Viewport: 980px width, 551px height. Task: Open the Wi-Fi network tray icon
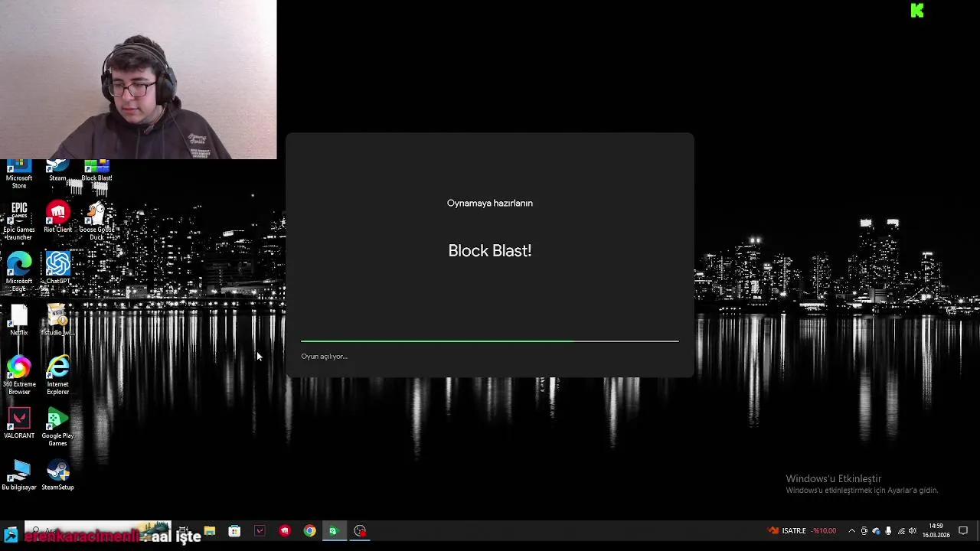click(x=901, y=531)
